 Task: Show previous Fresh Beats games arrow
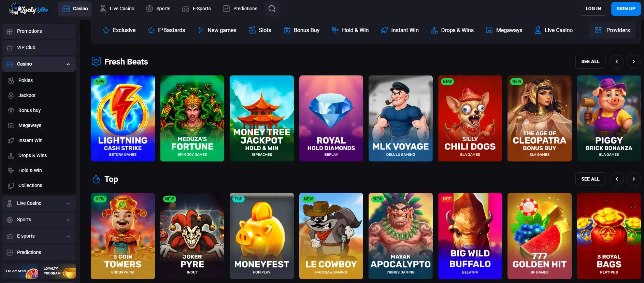pyautogui.click(x=617, y=62)
